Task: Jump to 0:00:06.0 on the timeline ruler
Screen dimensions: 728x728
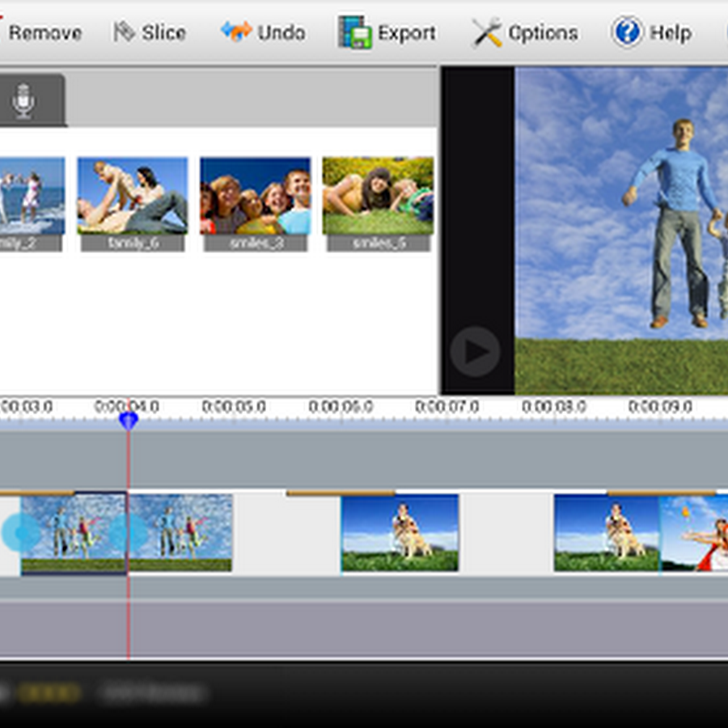Action: (341, 406)
